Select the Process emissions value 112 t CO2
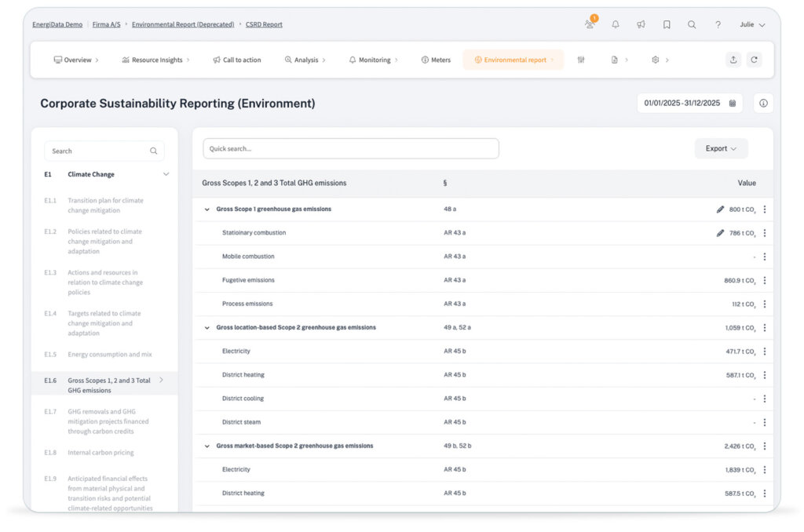This screenshot has width=804, height=532. 744,304
